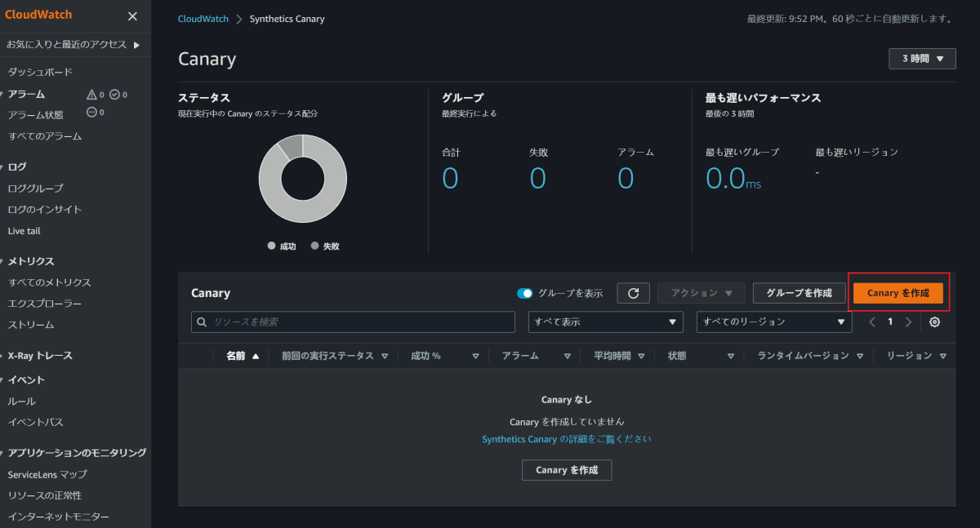Open インターネットモニター in sidebar
Viewport: 980px width, 528px height.
(58, 517)
